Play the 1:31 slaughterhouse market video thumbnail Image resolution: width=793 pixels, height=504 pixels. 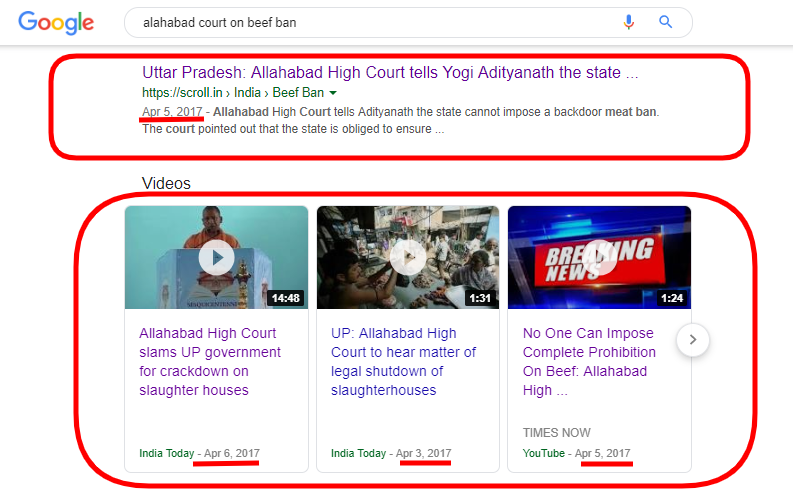[408, 257]
